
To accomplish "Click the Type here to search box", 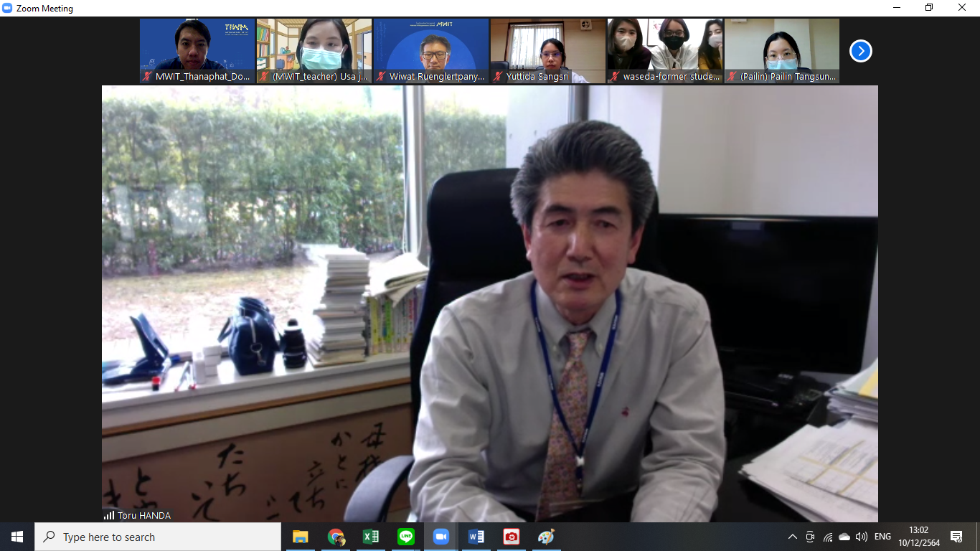I will (158, 537).
